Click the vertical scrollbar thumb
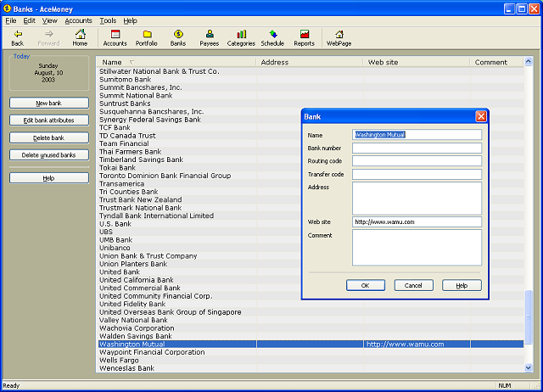The height and width of the screenshot is (392, 543). tap(528, 317)
